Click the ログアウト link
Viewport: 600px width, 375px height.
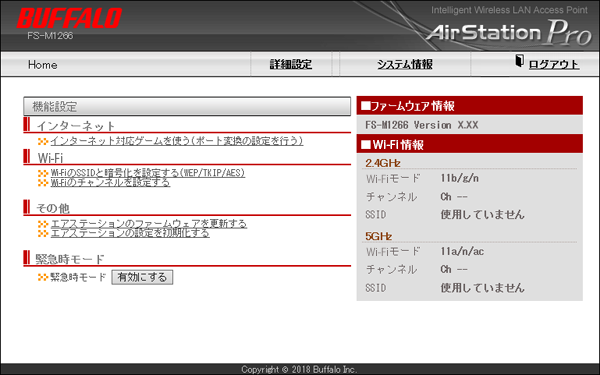[x=554, y=64]
